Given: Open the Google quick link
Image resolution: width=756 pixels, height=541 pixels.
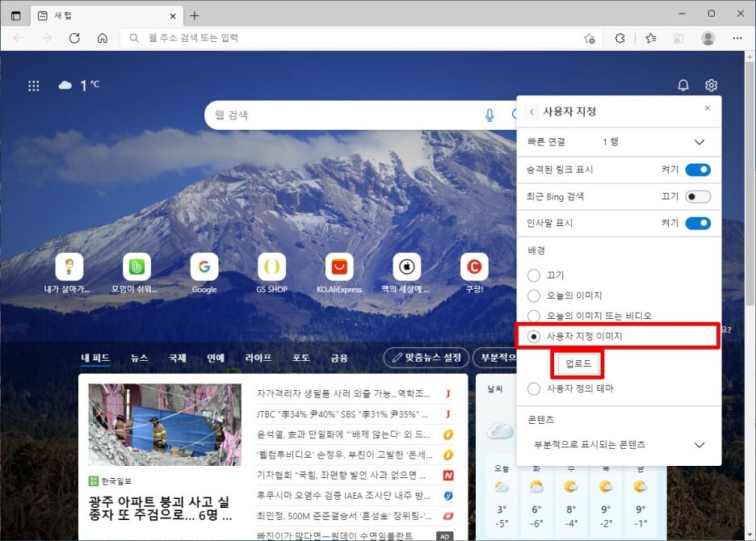Looking at the screenshot, I should click(x=204, y=273).
